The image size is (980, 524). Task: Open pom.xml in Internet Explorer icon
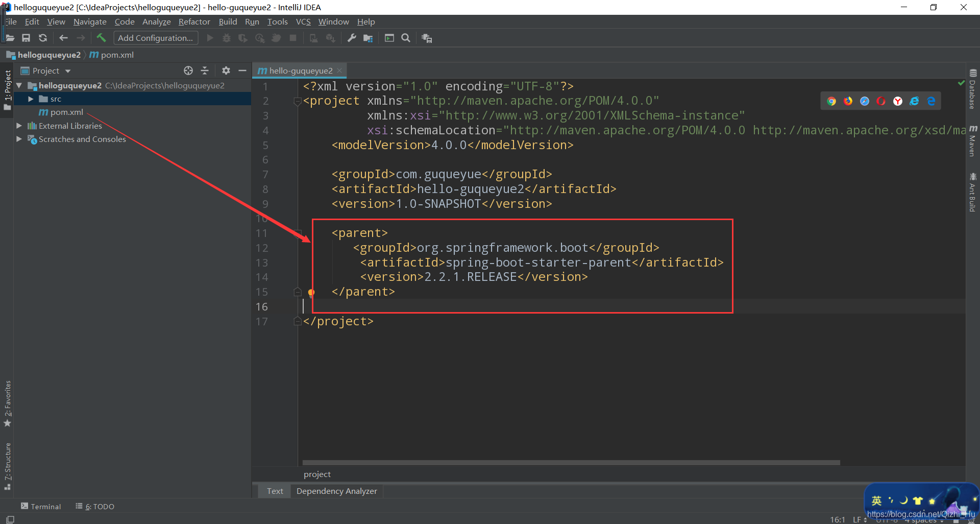(x=915, y=101)
